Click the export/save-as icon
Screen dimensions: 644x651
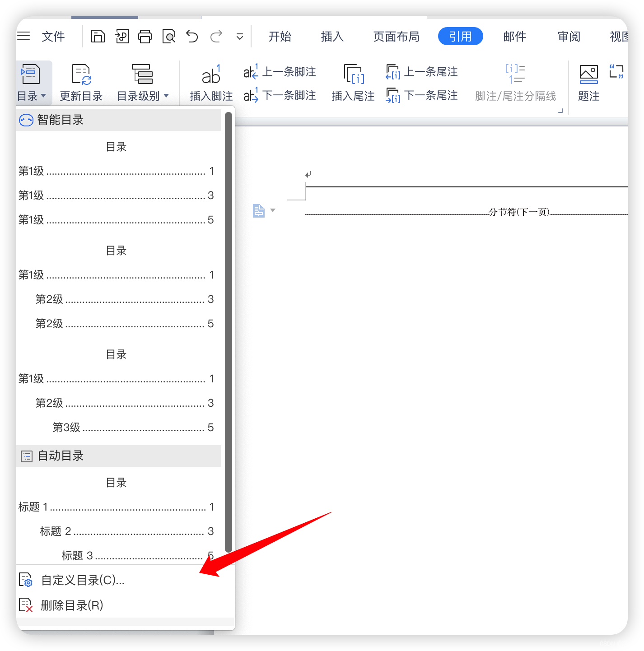point(122,36)
